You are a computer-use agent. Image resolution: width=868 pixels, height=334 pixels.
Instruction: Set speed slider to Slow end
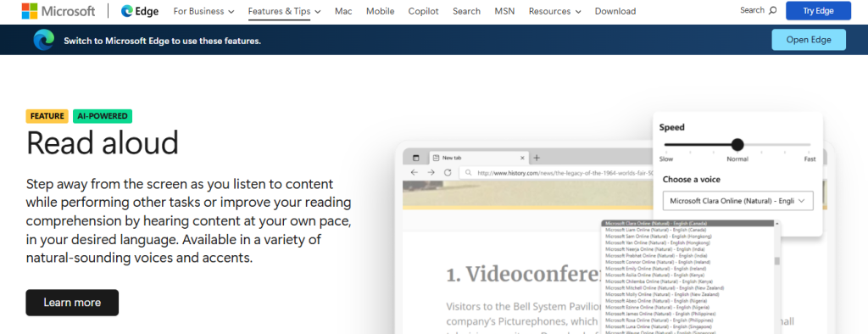pyautogui.click(x=666, y=145)
